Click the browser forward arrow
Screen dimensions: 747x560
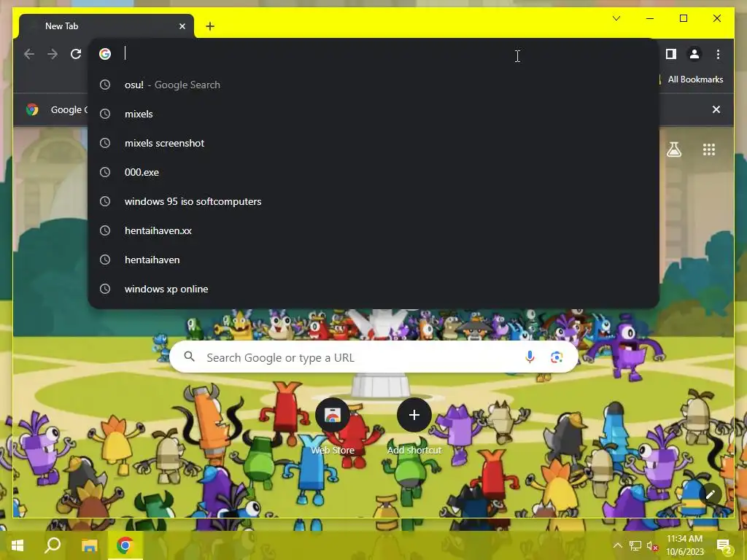click(x=53, y=54)
